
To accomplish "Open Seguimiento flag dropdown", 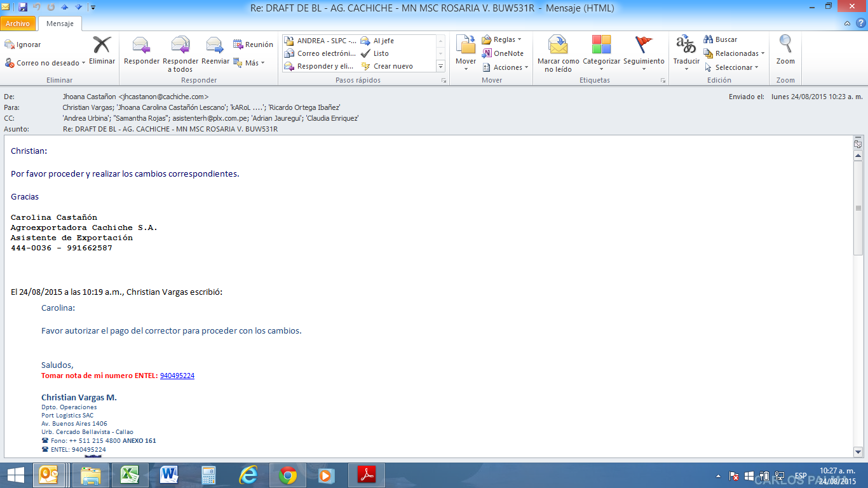I will 644,52.
